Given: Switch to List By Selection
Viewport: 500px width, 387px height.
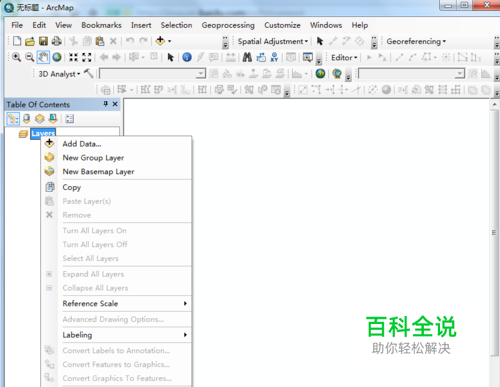Looking at the screenshot, I should pos(53,118).
